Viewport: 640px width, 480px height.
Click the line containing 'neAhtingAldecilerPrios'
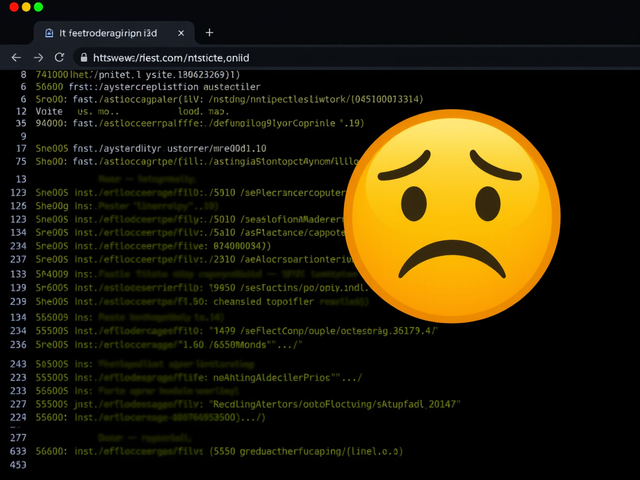pyautogui.click(x=198, y=378)
